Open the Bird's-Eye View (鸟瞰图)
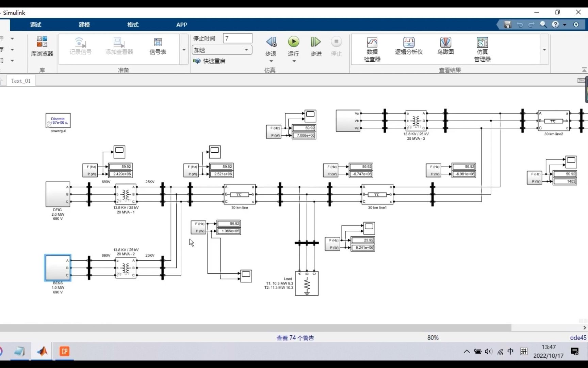588x368 pixels. click(445, 46)
